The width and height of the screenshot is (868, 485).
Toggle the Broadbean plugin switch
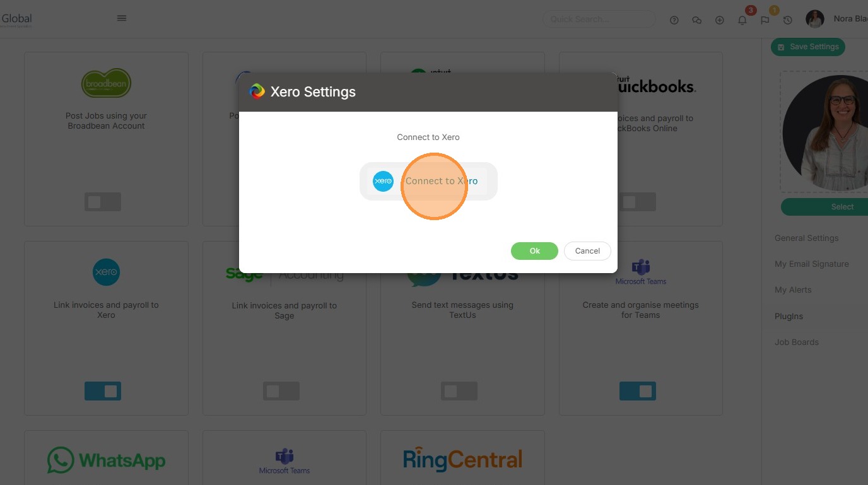tap(103, 202)
